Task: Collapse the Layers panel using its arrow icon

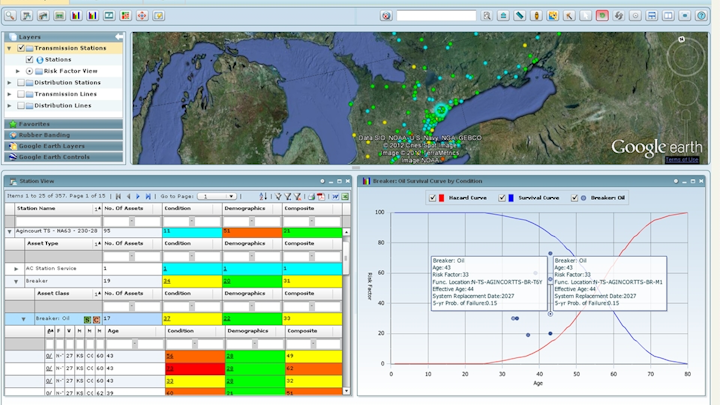Action: point(119,37)
